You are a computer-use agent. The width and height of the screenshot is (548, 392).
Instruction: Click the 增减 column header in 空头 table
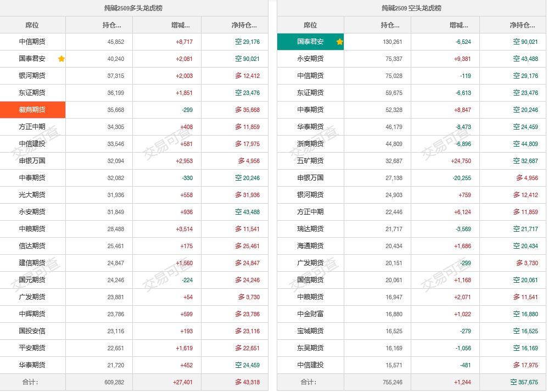point(458,25)
